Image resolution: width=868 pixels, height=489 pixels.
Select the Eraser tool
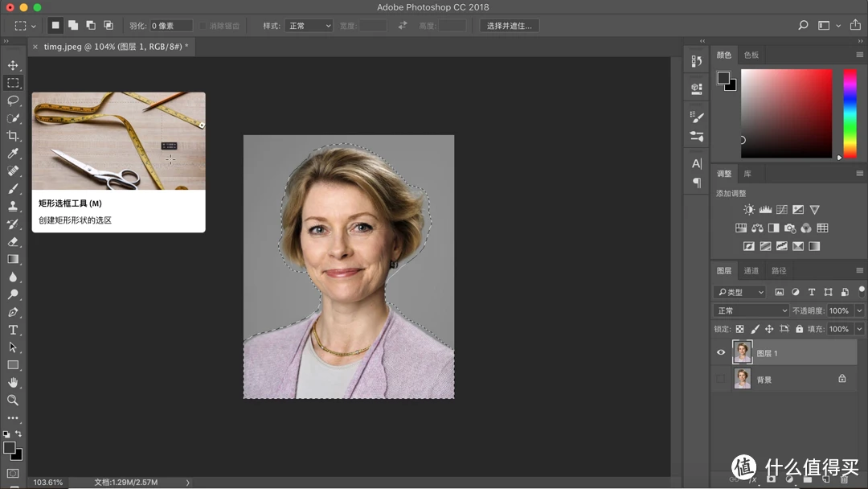13,241
